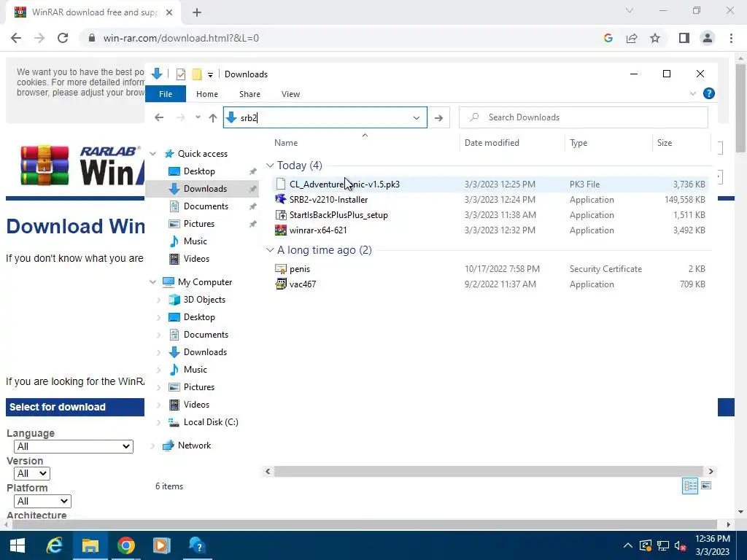This screenshot has height=560, width=747.
Task: Open the Version dropdown on WinRAR page
Action: point(32,474)
